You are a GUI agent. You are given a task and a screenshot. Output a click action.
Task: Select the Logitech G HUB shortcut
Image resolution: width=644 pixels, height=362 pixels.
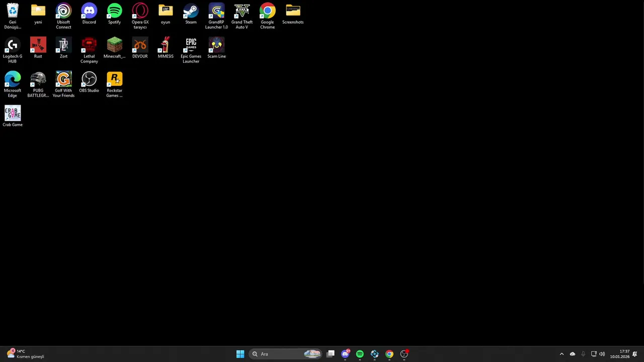(x=13, y=50)
